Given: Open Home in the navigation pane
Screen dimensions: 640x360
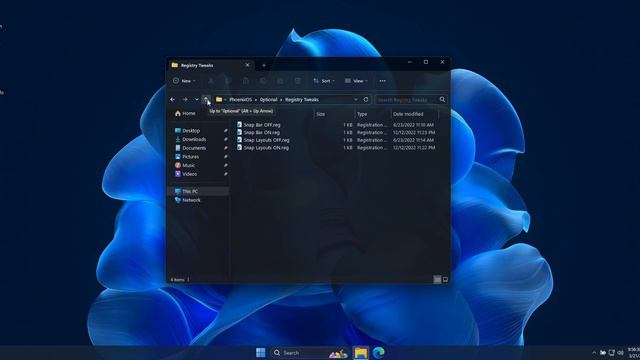Looking at the screenshot, I should pyautogui.click(x=185, y=113).
